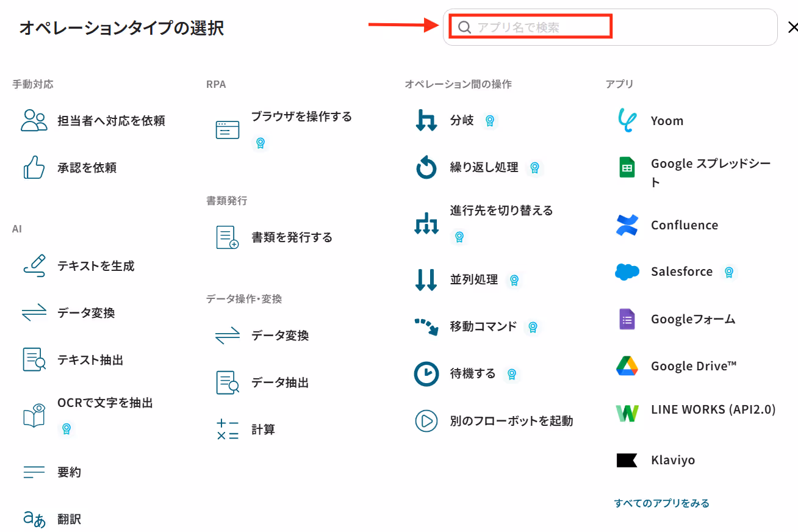Click the branch icon for 分岐

pyautogui.click(x=426, y=120)
